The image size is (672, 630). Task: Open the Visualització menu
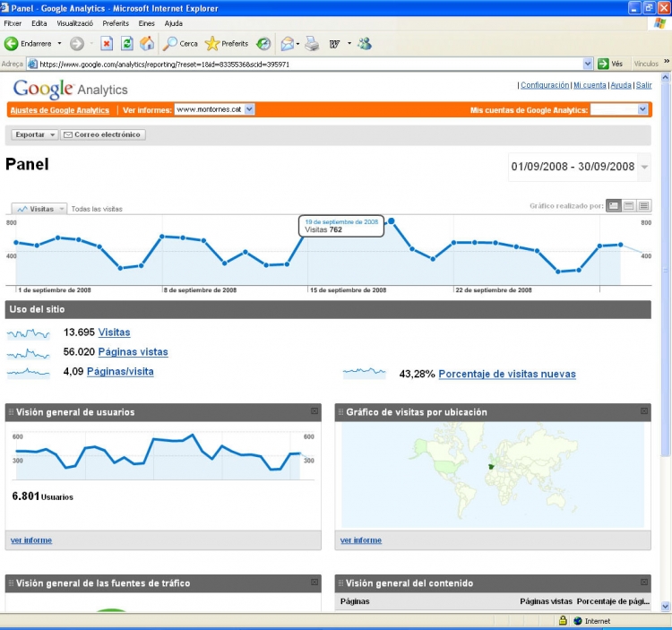point(75,23)
